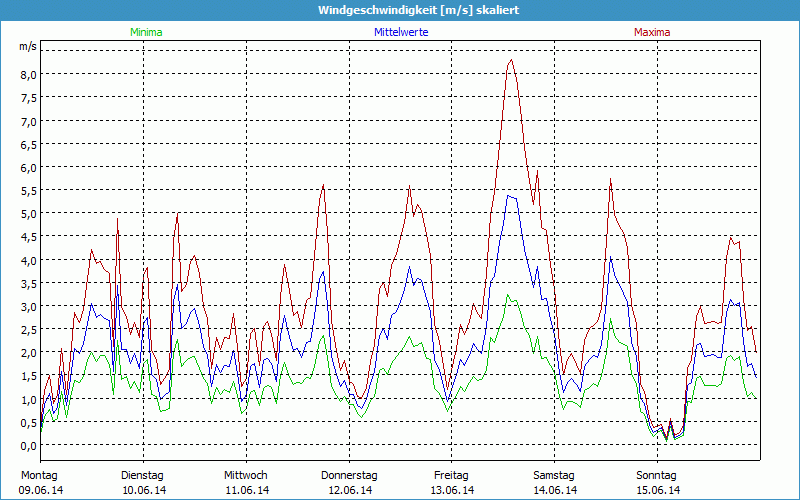Click the m/s unit label
Image resolution: width=800 pixels, height=500 pixels.
(28, 46)
